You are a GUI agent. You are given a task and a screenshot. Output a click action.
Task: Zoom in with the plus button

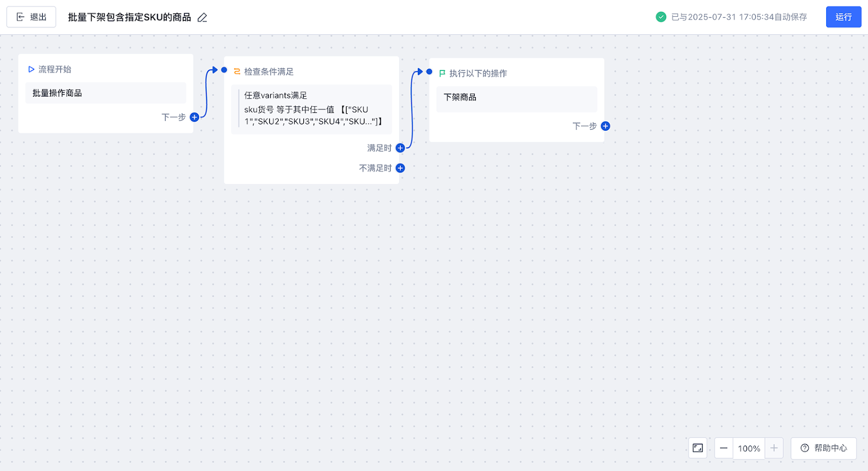(774, 448)
